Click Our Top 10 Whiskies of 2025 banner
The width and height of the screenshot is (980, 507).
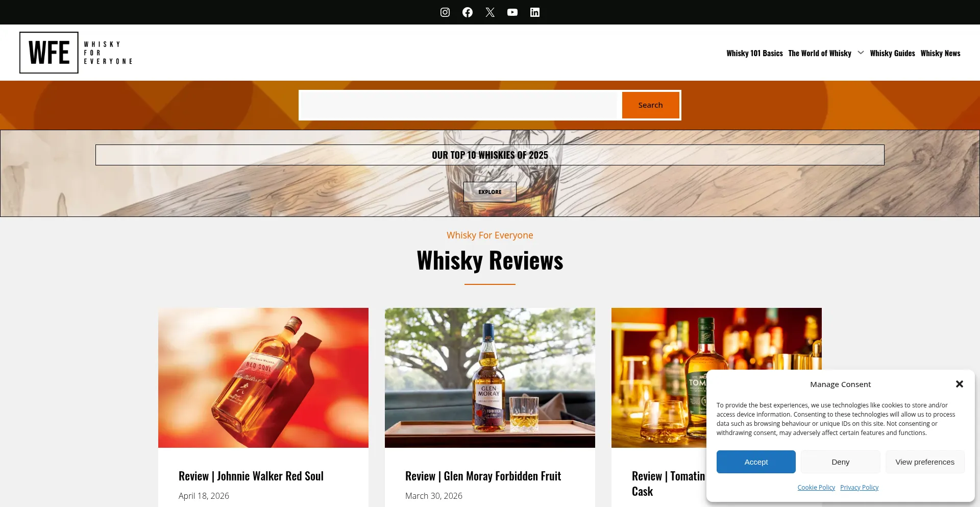(x=490, y=155)
